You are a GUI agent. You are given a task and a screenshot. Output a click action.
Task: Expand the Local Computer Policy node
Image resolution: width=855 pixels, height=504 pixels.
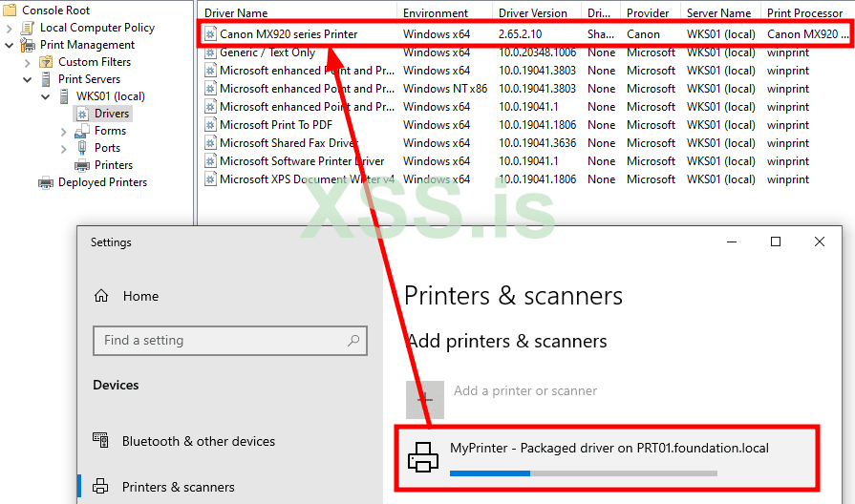[10, 28]
